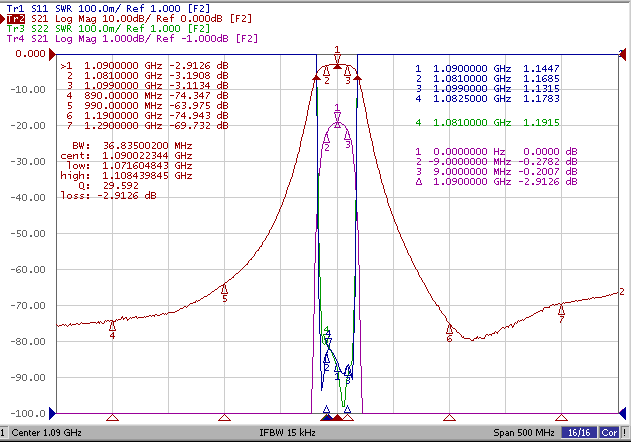Viewport: 631px width, 442px height.
Task: Click the Cor correction status indicator
Action: (609, 433)
